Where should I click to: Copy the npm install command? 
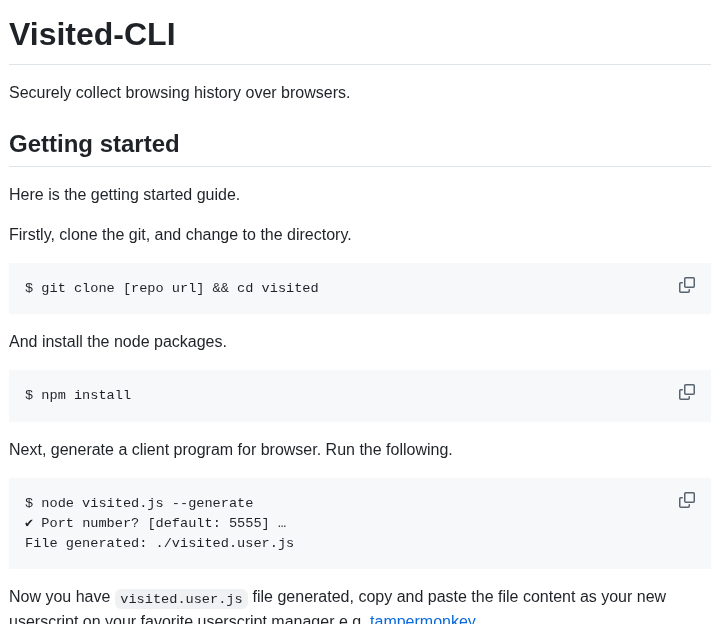(687, 392)
